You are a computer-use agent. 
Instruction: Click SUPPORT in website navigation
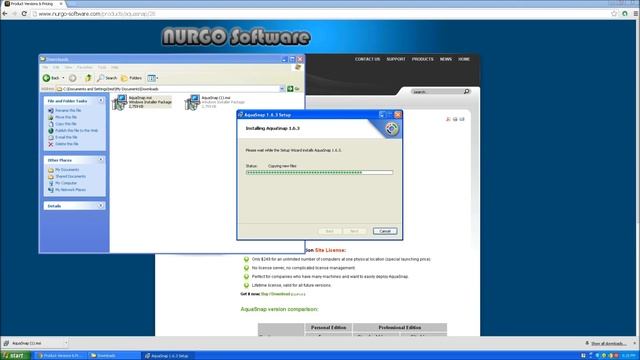pyautogui.click(x=396, y=59)
